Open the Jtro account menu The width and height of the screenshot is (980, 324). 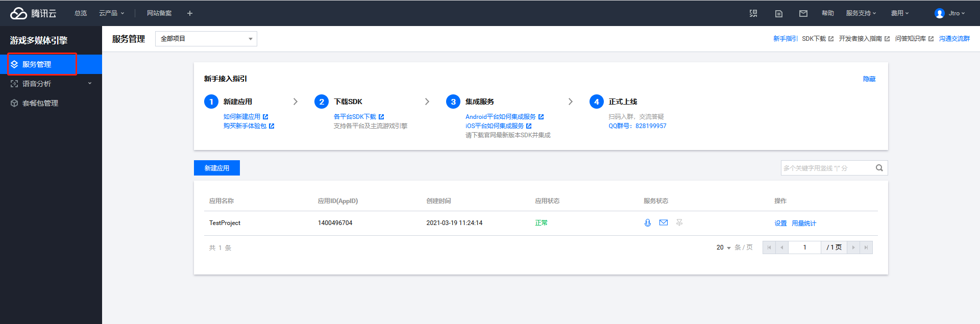click(x=950, y=13)
